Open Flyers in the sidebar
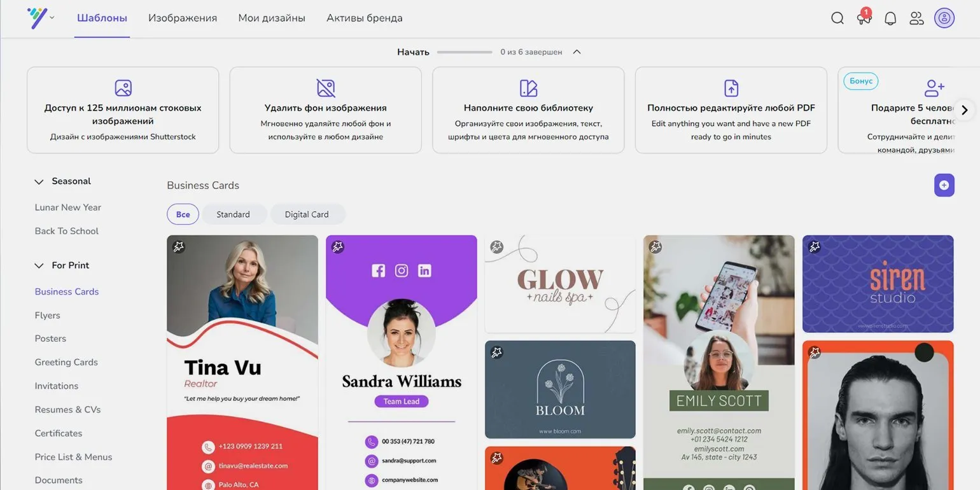Image resolution: width=980 pixels, height=490 pixels. 47,315
